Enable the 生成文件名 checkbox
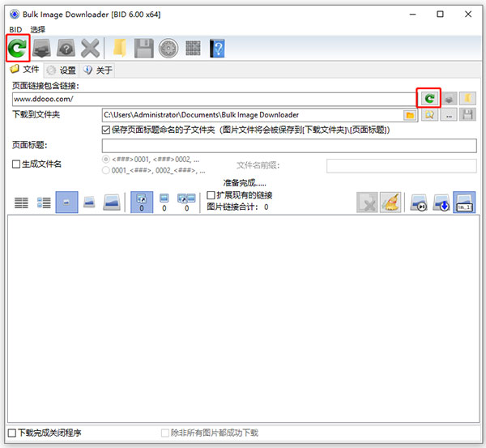This screenshot has width=486, height=448. coord(16,164)
